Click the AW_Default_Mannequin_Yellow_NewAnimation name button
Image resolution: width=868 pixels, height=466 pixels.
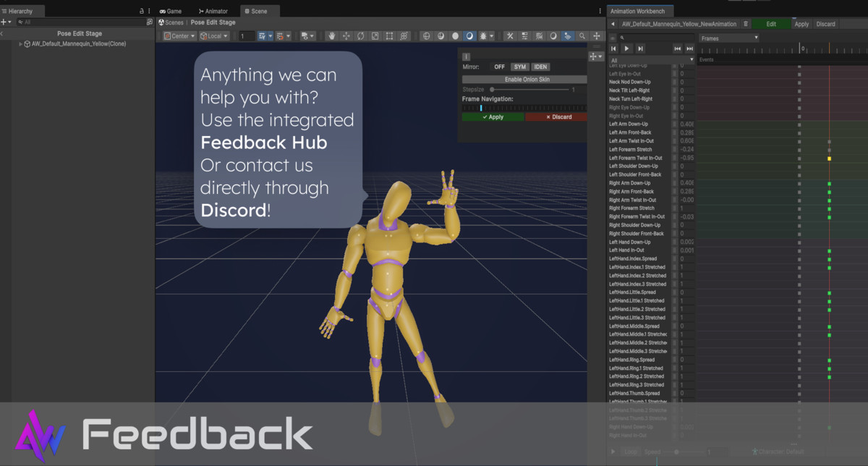pos(678,24)
